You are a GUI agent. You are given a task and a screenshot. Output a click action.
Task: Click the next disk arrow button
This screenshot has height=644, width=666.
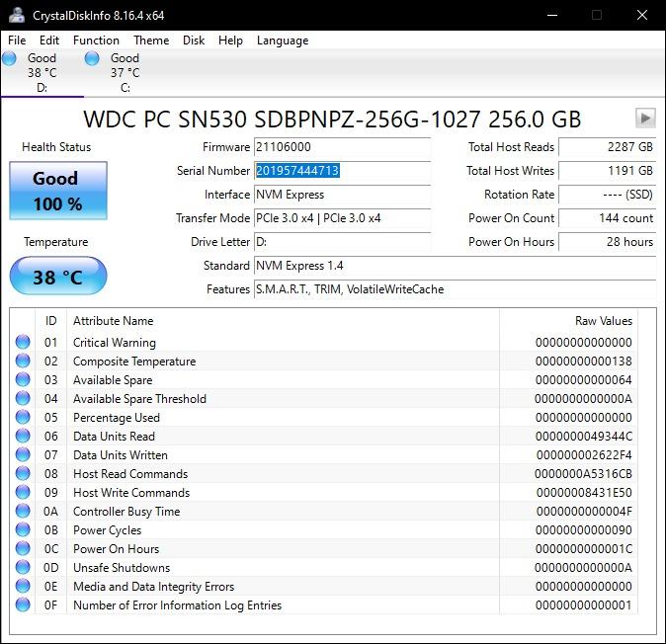pos(645,118)
